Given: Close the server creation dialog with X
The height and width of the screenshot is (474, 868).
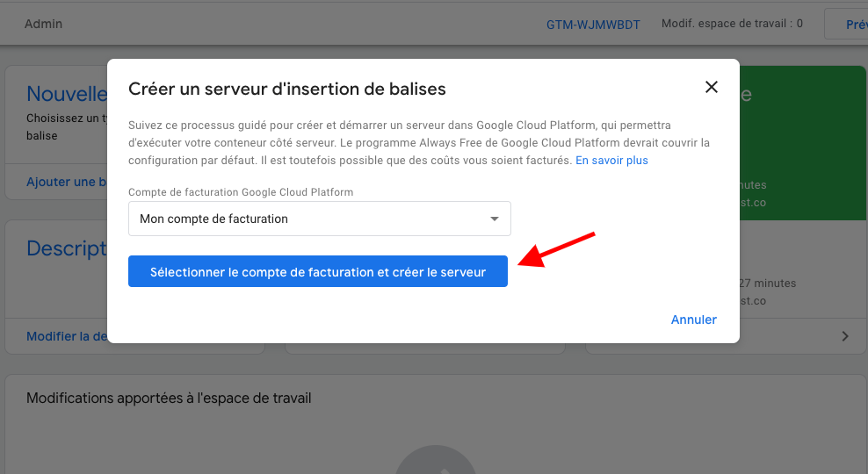Looking at the screenshot, I should tap(712, 88).
